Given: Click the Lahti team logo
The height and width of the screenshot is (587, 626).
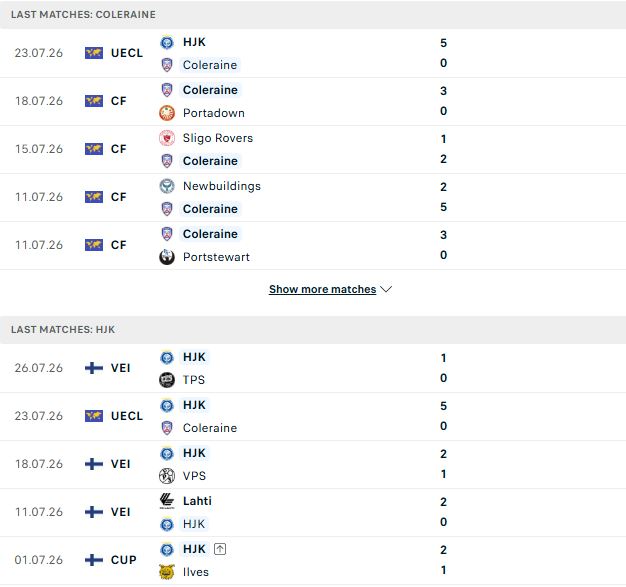Looking at the screenshot, I should tap(167, 501).
